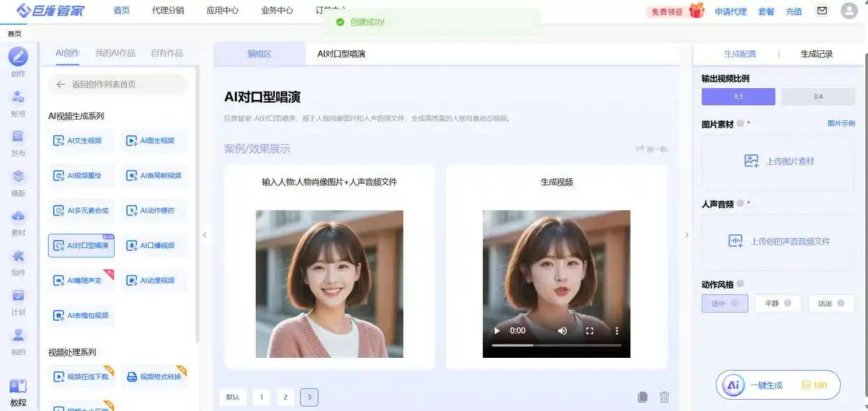868x411 pixels.
Task: Choose the 平静 action style
Action: pyautogui.click(x=778, y=303)
